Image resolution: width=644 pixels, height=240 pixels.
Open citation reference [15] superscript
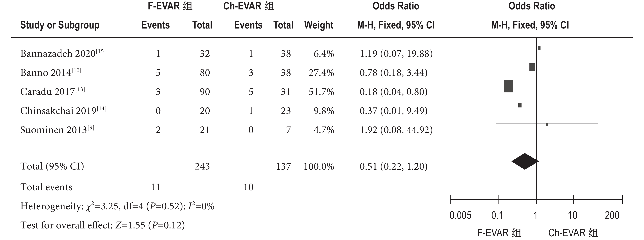point(101,51)
